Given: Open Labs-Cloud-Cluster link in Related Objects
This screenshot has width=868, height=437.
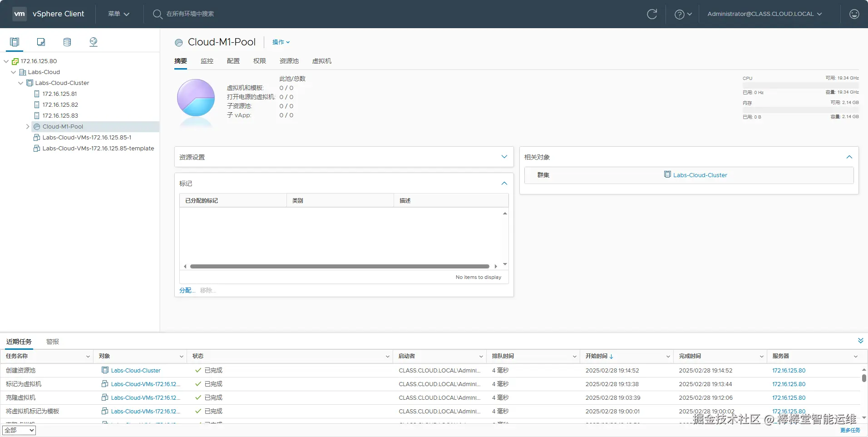Looking at the screenshot, I should coord(700,175).
